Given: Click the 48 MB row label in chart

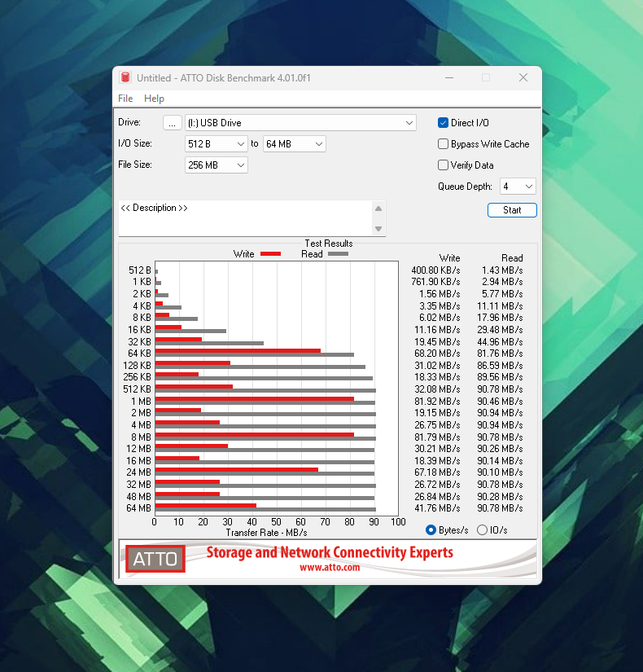Looking at the screenshot, I should 139,497.
